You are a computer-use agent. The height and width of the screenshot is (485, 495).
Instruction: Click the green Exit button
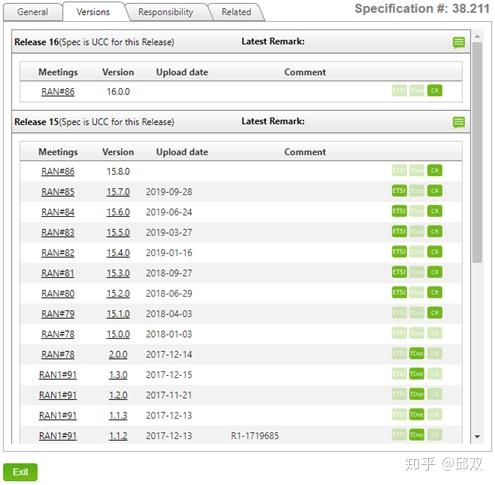(x=20, y=472)
